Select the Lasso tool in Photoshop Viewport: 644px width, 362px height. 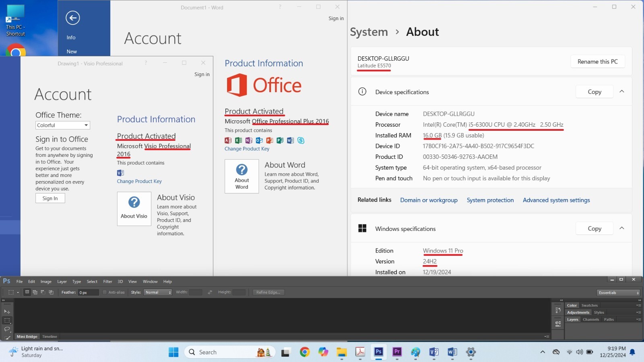(7, 329)
